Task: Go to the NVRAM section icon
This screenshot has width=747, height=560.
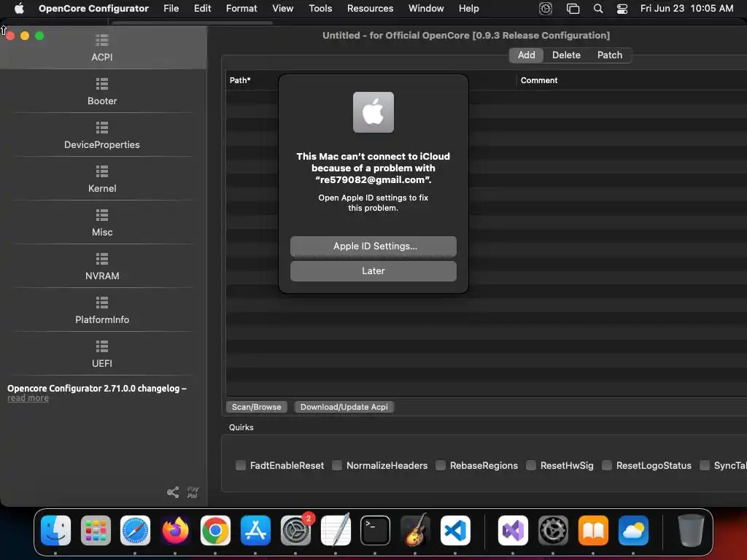Action: tap(102, 259)
